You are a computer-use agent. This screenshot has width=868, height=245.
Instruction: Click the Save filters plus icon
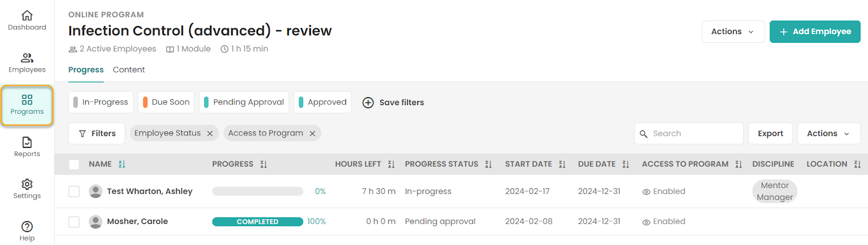coord(368,102)
